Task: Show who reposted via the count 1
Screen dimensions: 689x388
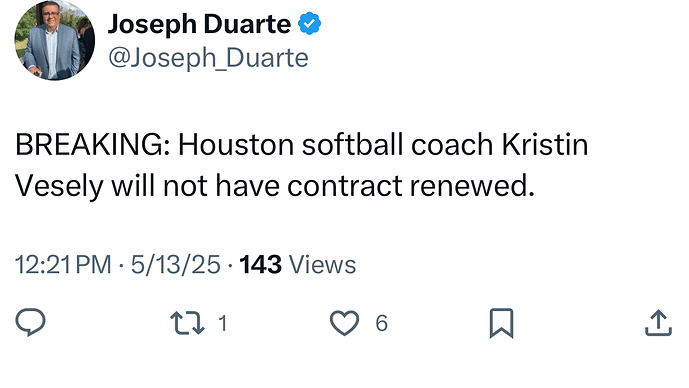Action: (x=223, y=323)
